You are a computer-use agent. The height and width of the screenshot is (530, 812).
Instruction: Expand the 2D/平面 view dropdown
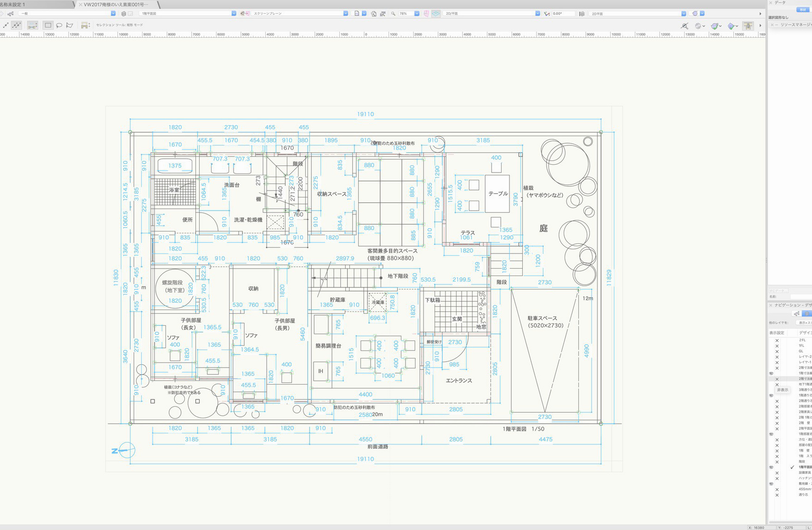pos(537,14)
